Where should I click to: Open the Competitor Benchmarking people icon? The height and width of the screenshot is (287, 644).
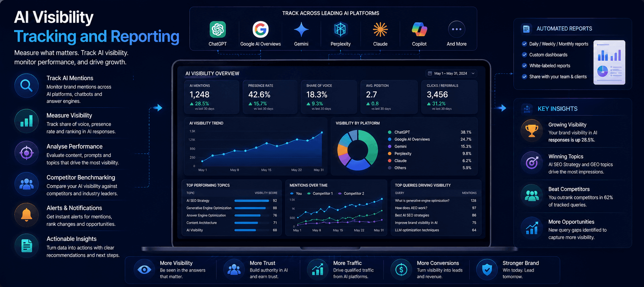26,184
